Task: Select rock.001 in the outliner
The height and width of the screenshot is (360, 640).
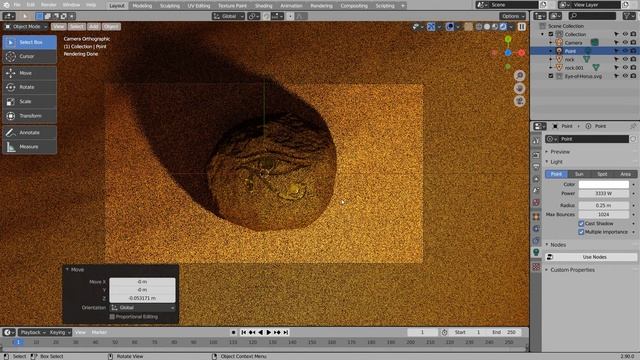Action: pos(574,68)
